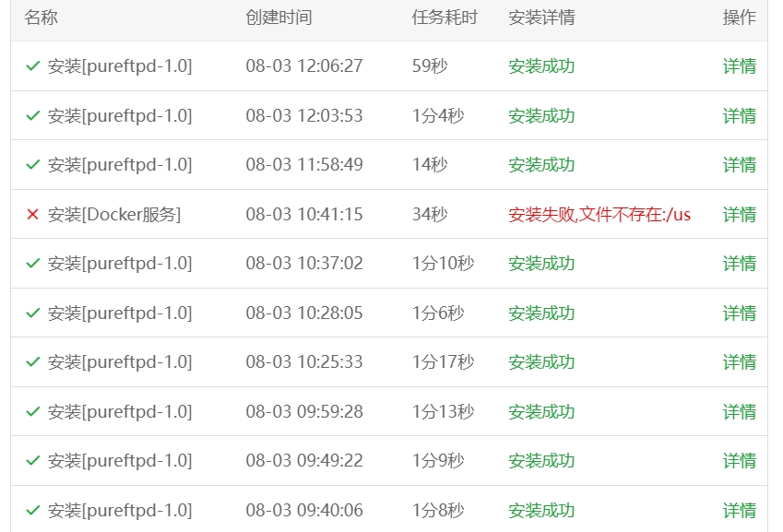Click the 1分6秒 duration cell
The height and width of the screenshot is (532, 783).
click(x=438, y=313)
